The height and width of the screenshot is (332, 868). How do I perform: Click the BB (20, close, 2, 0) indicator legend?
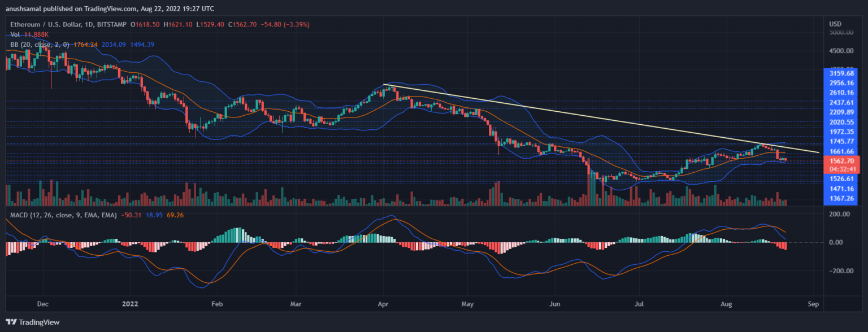pos(41,45)
